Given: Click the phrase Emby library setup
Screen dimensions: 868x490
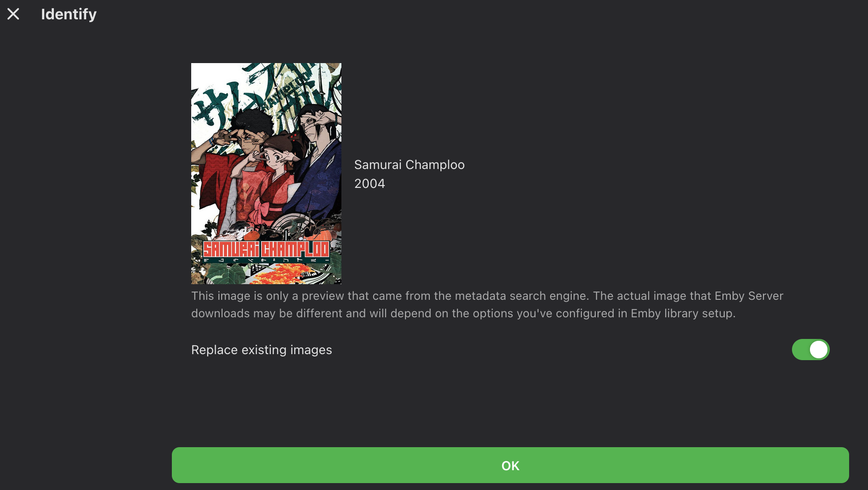Looking at the screenshot, I should coord(682,313).
